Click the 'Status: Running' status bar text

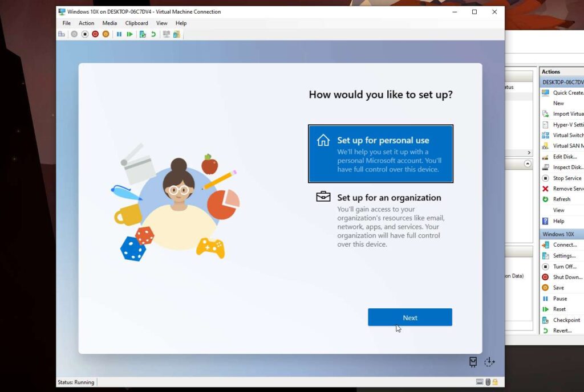click(76, 382)
